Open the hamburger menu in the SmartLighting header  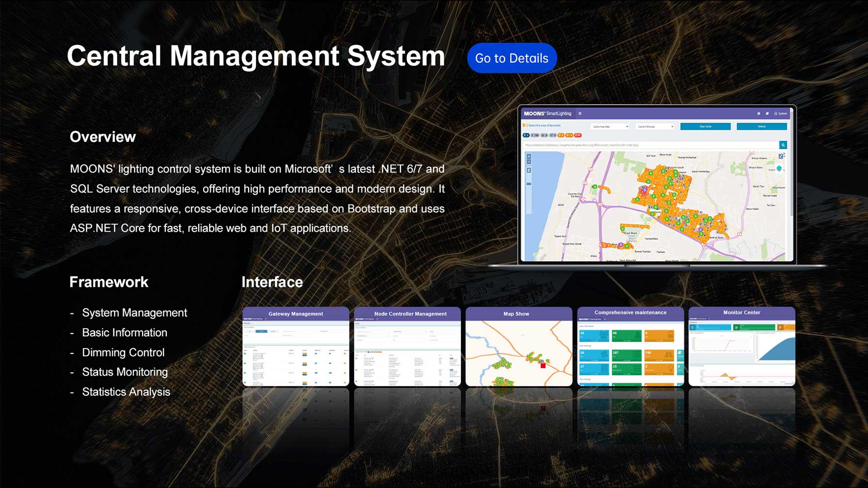point(580,113)
